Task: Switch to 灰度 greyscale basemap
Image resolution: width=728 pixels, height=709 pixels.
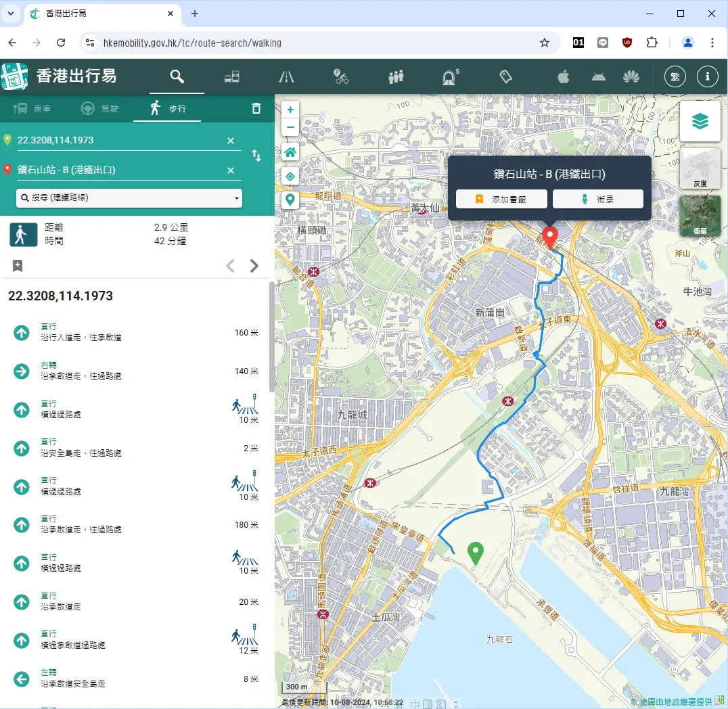Action: click(700, 169)
